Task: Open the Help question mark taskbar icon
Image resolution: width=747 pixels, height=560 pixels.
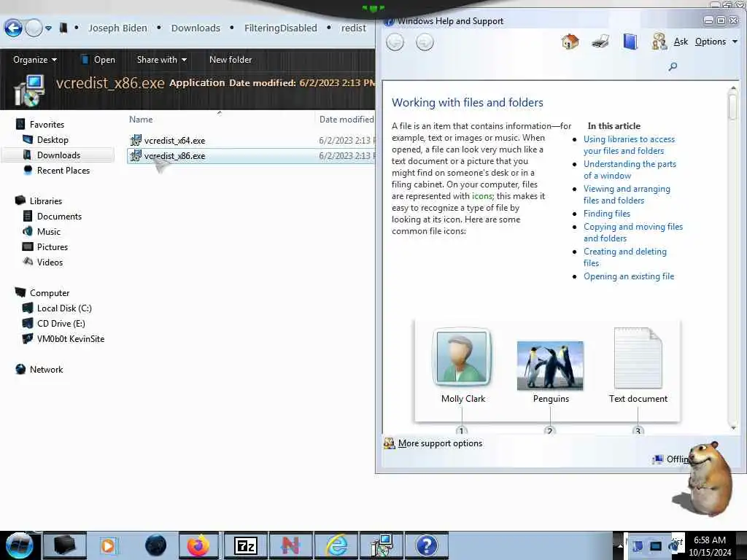Action: click(426, 545)
